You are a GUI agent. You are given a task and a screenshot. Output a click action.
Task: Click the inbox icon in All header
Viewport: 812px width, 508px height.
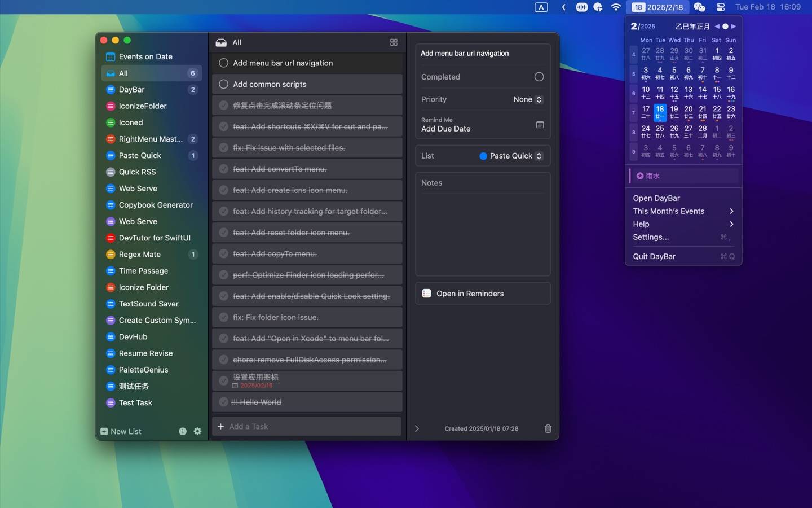pos(221,42)
